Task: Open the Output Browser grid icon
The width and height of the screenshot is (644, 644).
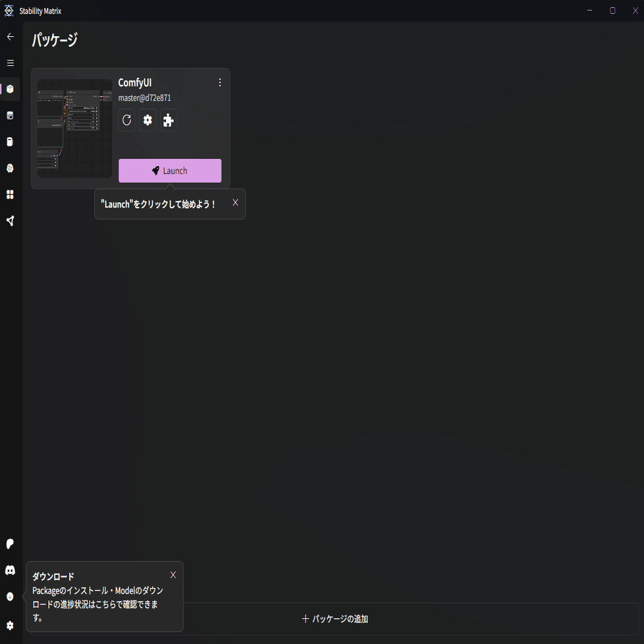Action: tap(11, 194)
